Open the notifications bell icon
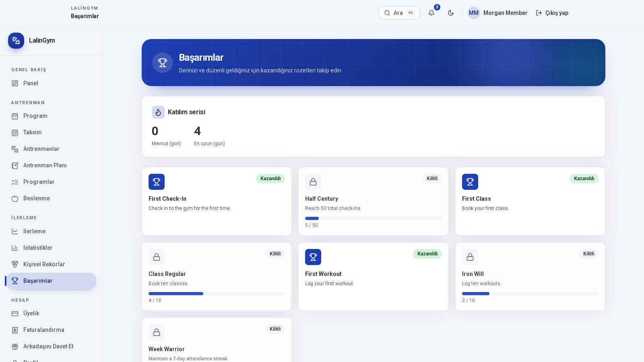The height and width of the screenshot is (362, 644). tap(431, 13)
